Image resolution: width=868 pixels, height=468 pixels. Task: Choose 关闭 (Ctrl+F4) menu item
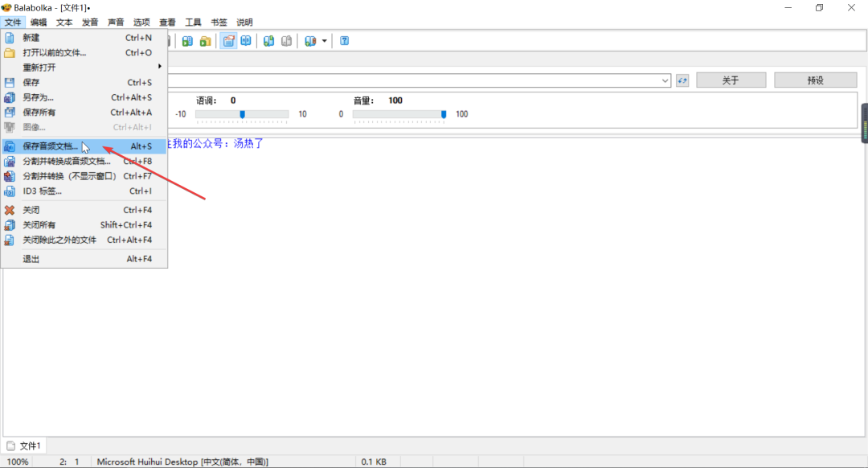coord(84,210)
